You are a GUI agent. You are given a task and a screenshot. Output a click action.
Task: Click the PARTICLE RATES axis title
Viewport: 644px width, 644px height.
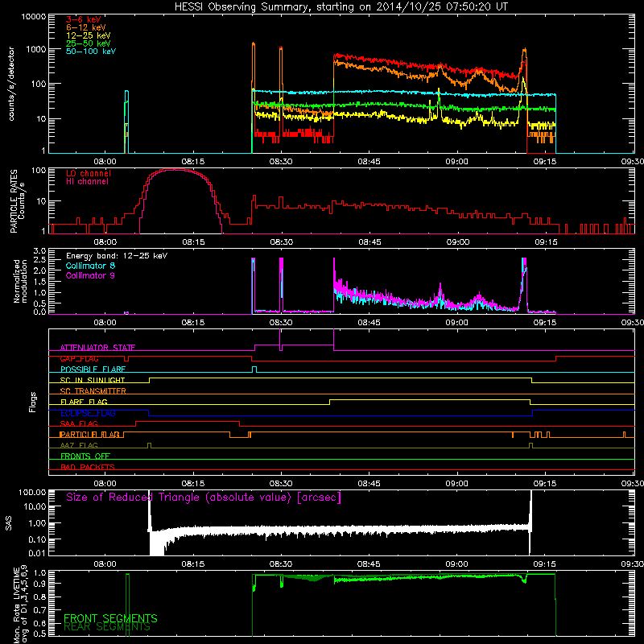click(x=17, y=200)
